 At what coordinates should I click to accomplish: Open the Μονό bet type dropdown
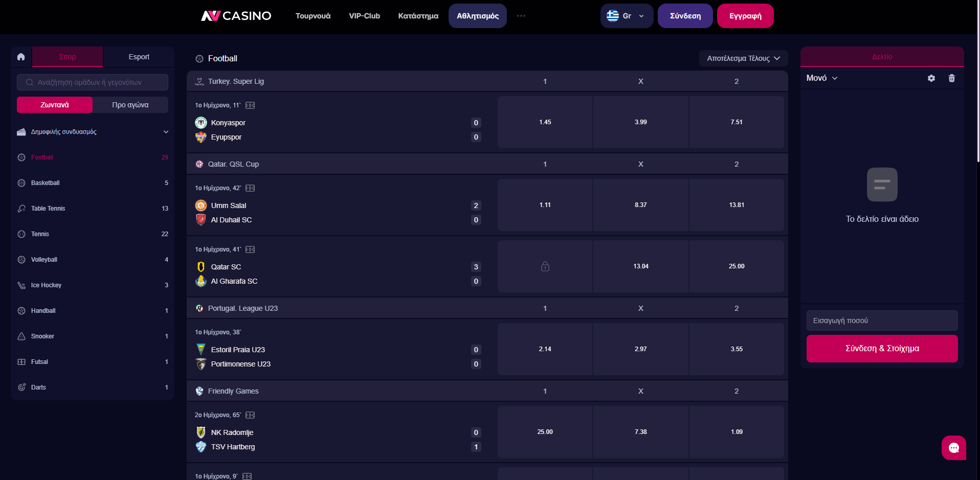[821, 78]
